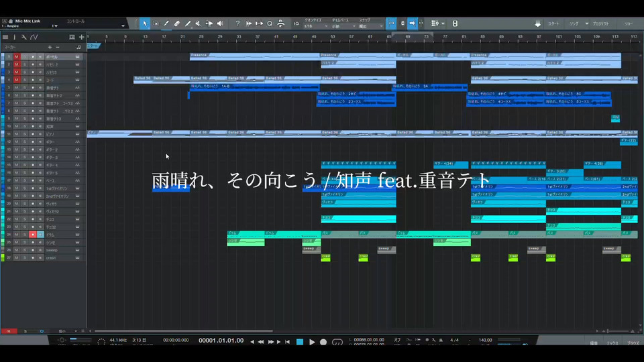This screenshot has width=644, height=362.
Task: Click the inspector 'i' icon
Action: (14, 37)
